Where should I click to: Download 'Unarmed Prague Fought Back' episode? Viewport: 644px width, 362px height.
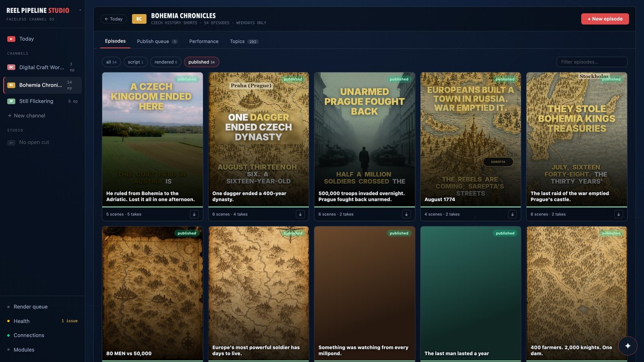tap(406, 214)
